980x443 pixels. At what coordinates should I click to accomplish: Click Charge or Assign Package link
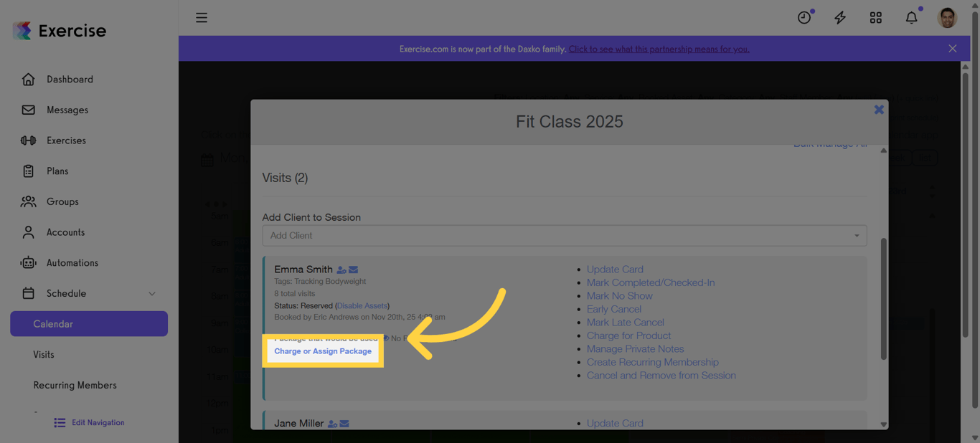[323, 351]
